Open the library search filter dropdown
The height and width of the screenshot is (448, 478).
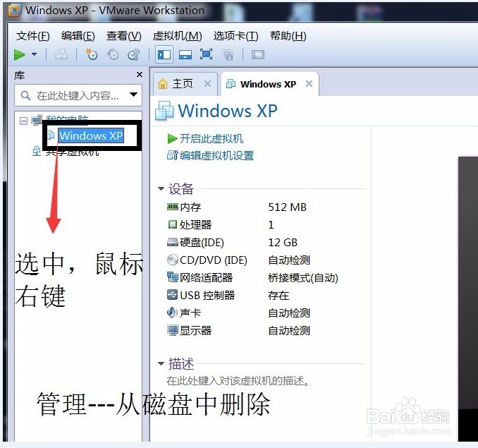pos(133,95)
